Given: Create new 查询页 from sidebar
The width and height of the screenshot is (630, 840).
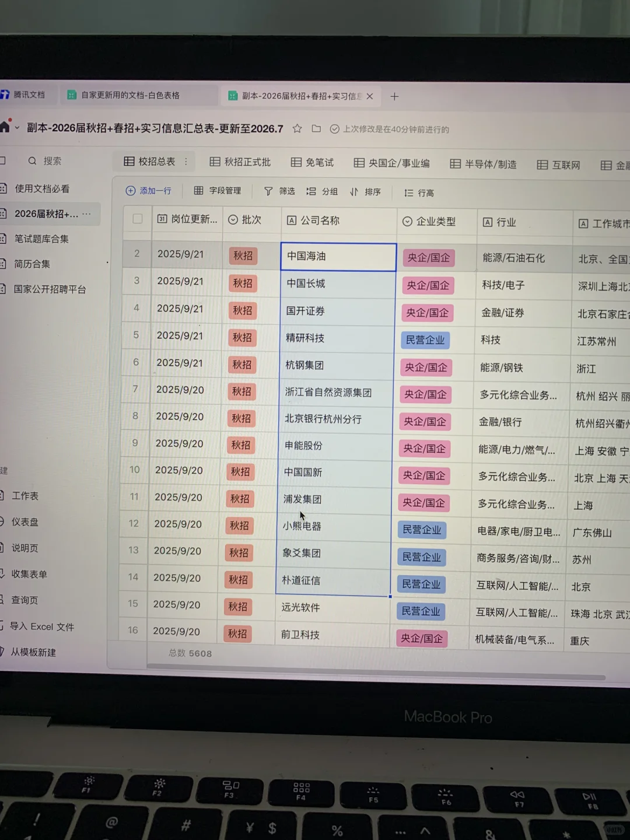Looking at the screenshot, I should pos(24,600).
